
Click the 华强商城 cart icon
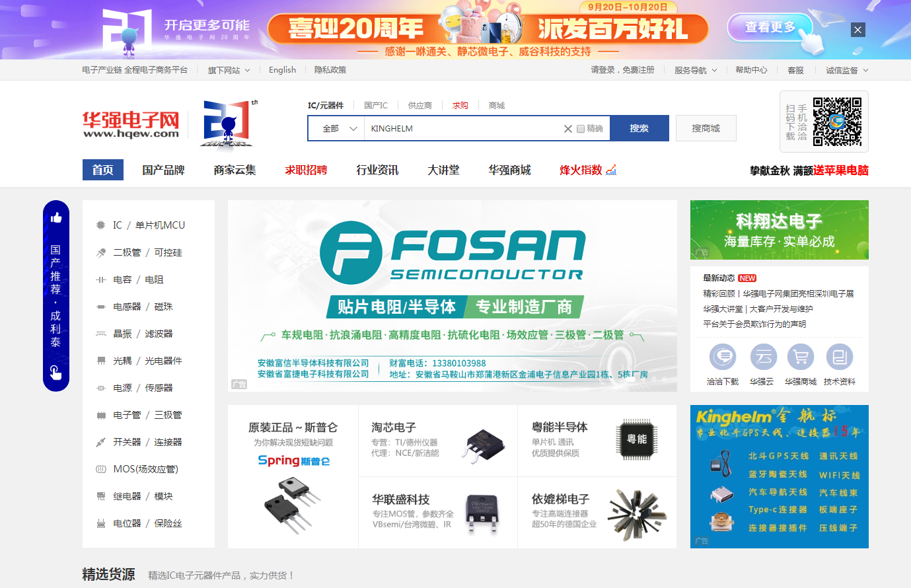pos(801,357)
